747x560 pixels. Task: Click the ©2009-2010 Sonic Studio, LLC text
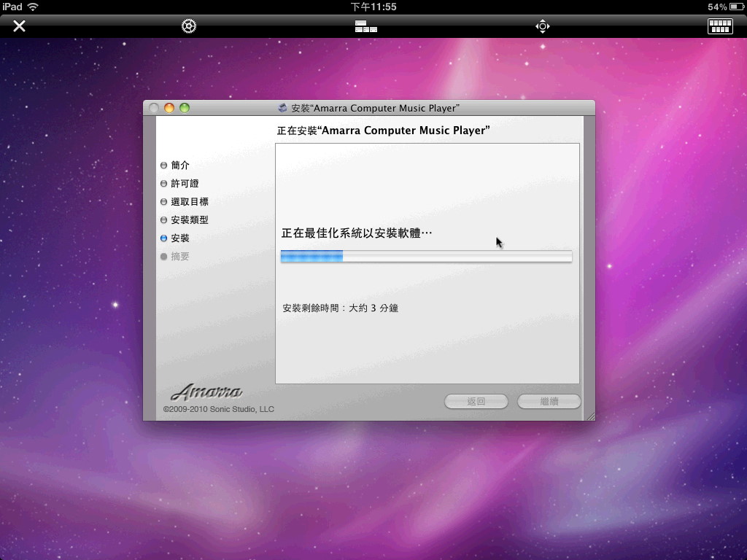coord(219,409)
